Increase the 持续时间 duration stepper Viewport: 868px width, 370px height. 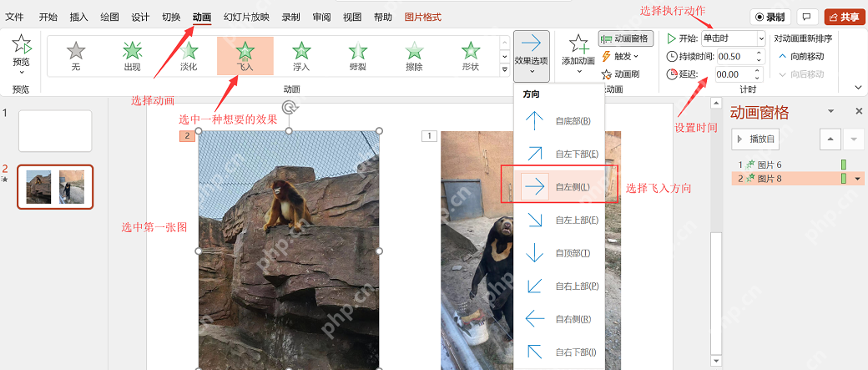[x=758, y=53]
